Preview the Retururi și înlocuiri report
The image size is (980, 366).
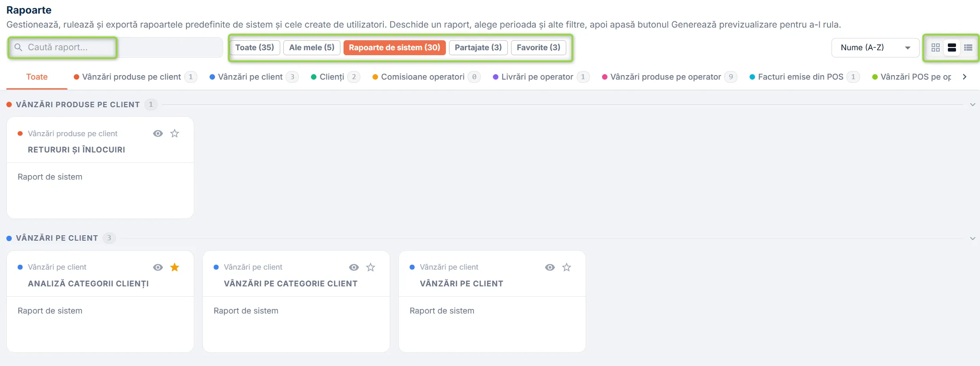(x=158, y=133)
